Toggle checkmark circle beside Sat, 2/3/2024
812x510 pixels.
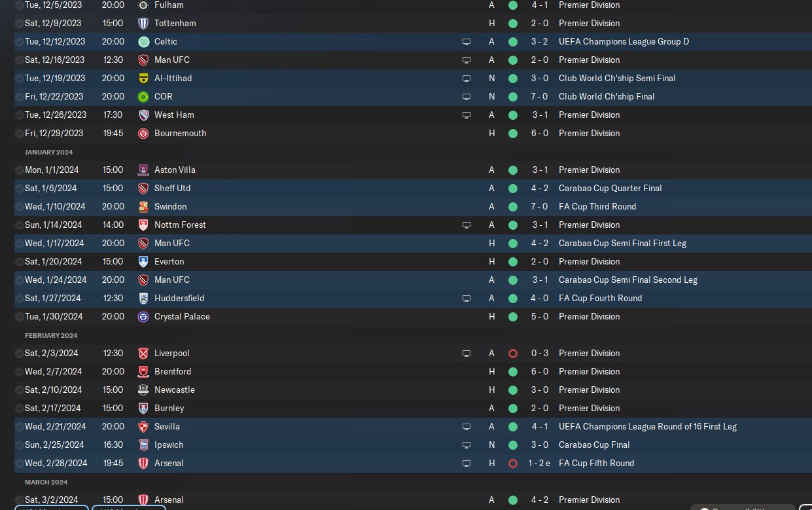pyautogui.click(x=18, y=353)
